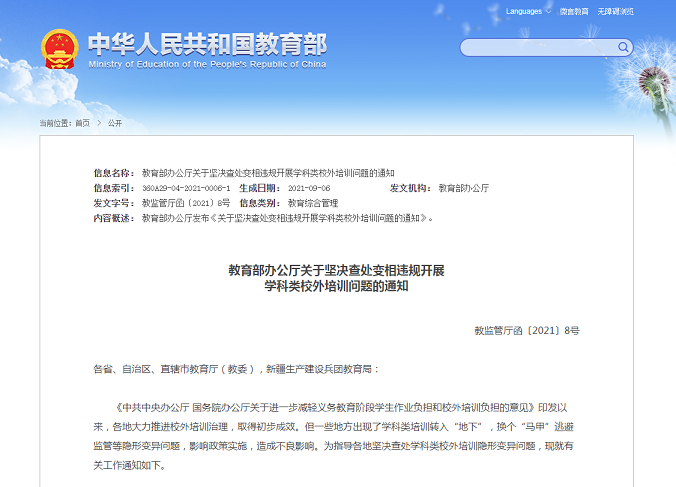
Task: Click the paragraph starting 《中共中央办公厅
Action: click(333, 436)
